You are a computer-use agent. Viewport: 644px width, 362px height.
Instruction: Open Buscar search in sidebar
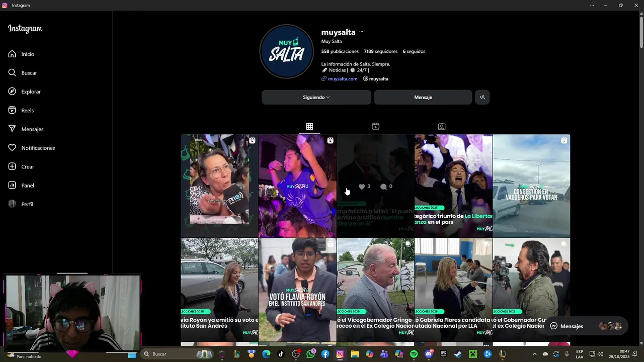(22, 73)
